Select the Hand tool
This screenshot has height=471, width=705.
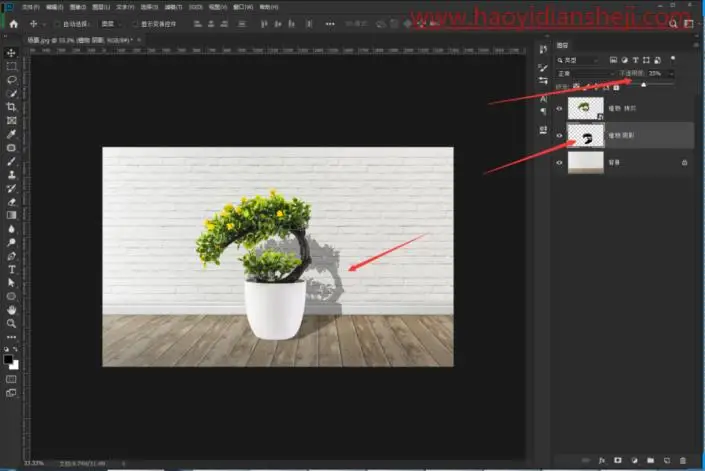pos(11,310)
